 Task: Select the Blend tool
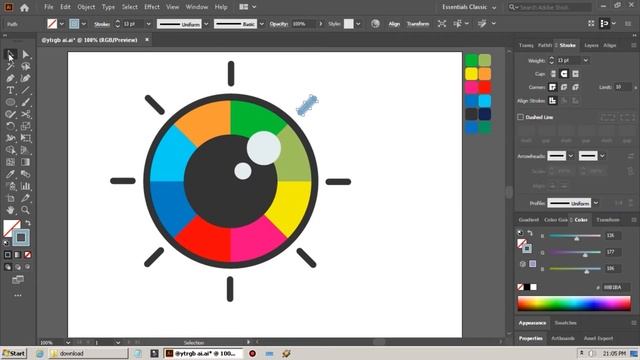(26, 174)
